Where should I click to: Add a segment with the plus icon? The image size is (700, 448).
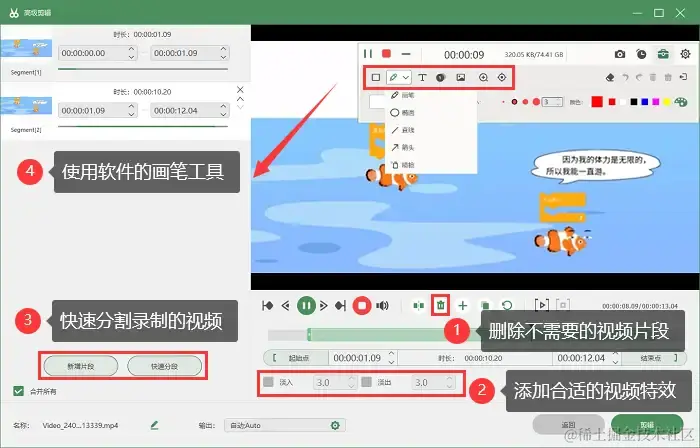463,306
